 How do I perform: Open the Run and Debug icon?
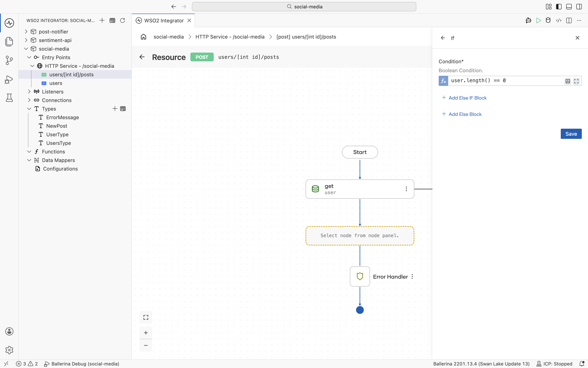9,79
